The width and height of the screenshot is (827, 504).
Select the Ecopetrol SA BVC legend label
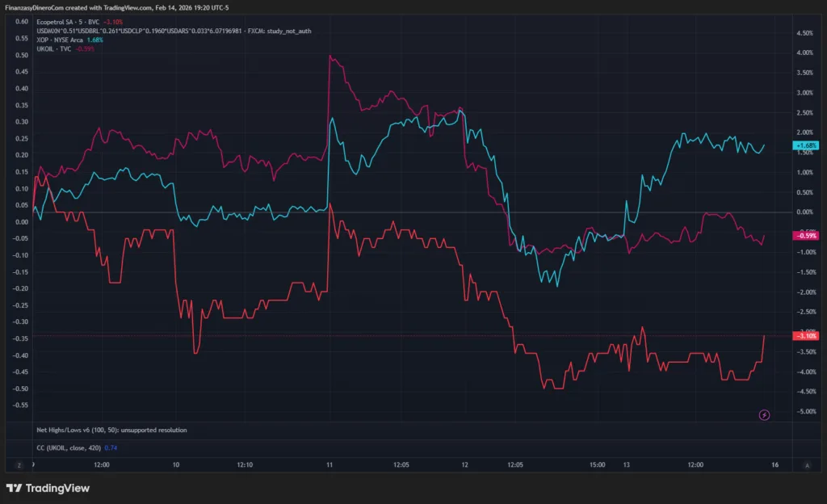click(x=63, y=22)
